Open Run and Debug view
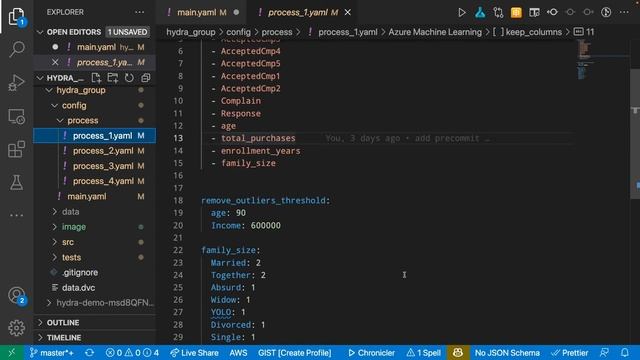Screen dimensions: 640x360 click(x=16, y=82)
